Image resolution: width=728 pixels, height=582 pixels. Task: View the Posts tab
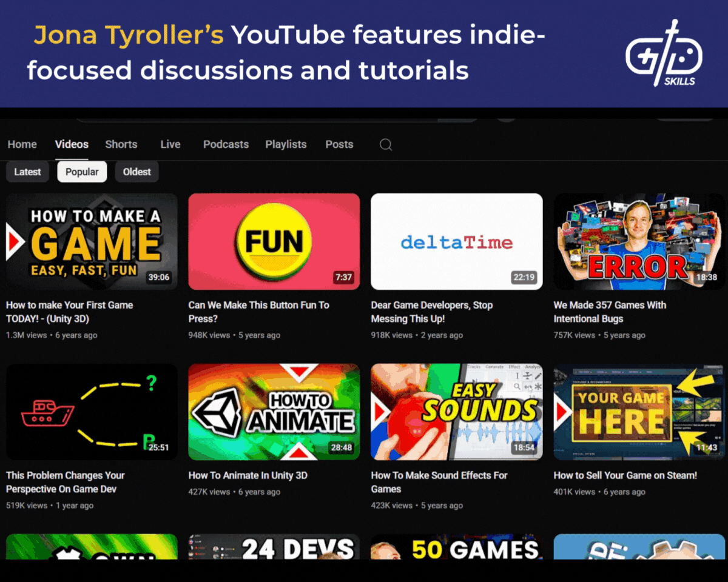point(339,144)
